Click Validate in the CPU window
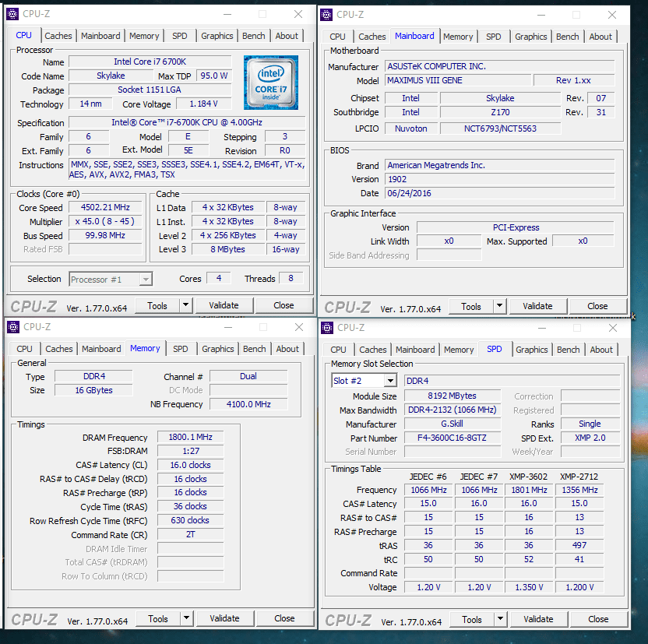This screenshot has height=644, width=648. point(224,306)
